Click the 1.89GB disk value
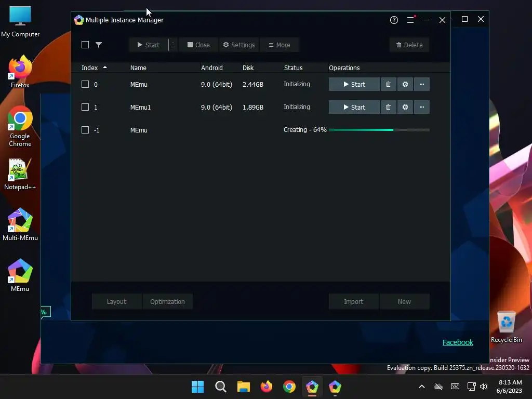This screenshot has width=532, height=399. pos(253,107)
